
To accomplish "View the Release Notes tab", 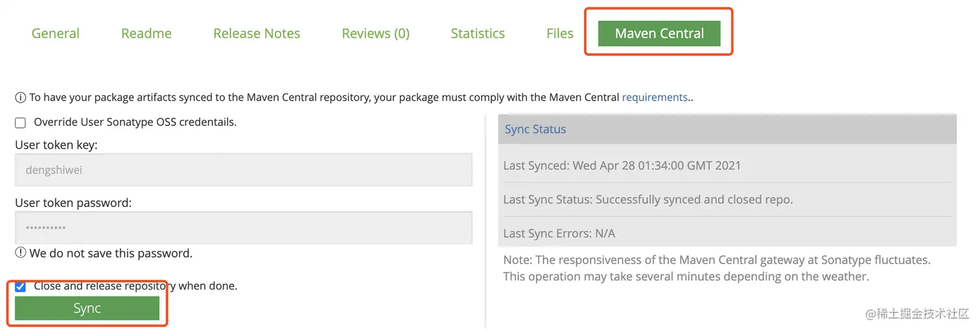I will click(257, 34).
